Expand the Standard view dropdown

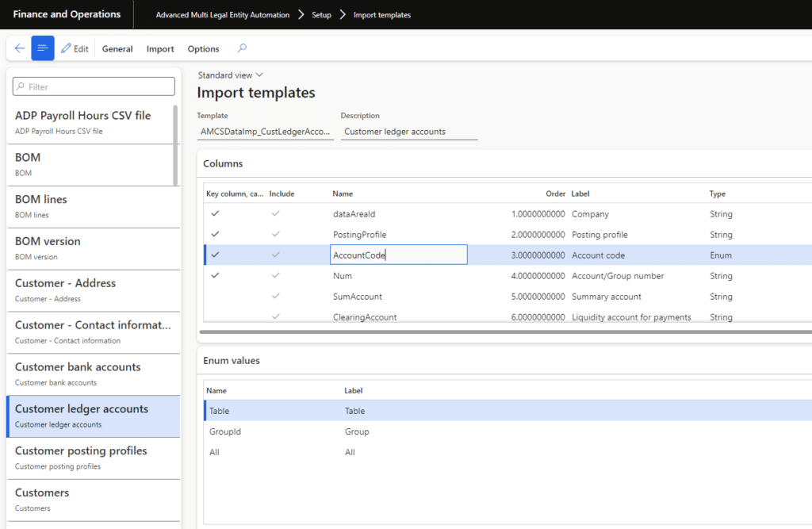point(231,75)
